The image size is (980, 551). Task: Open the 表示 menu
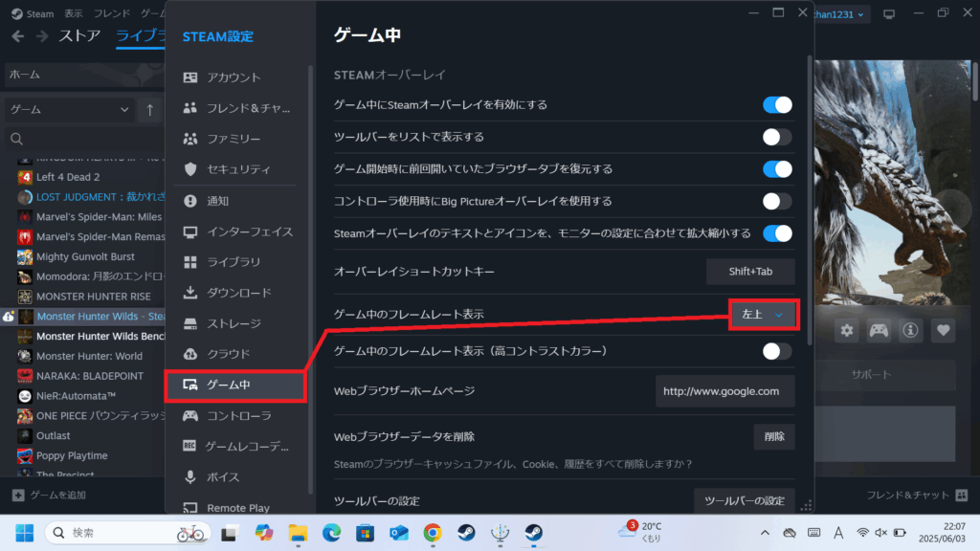74,13
